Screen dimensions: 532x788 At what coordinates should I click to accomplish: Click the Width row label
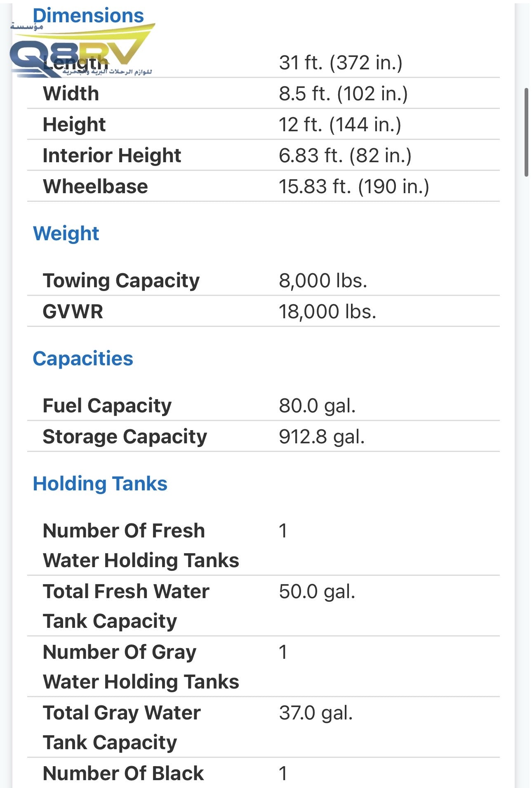(x=71, y=94)
